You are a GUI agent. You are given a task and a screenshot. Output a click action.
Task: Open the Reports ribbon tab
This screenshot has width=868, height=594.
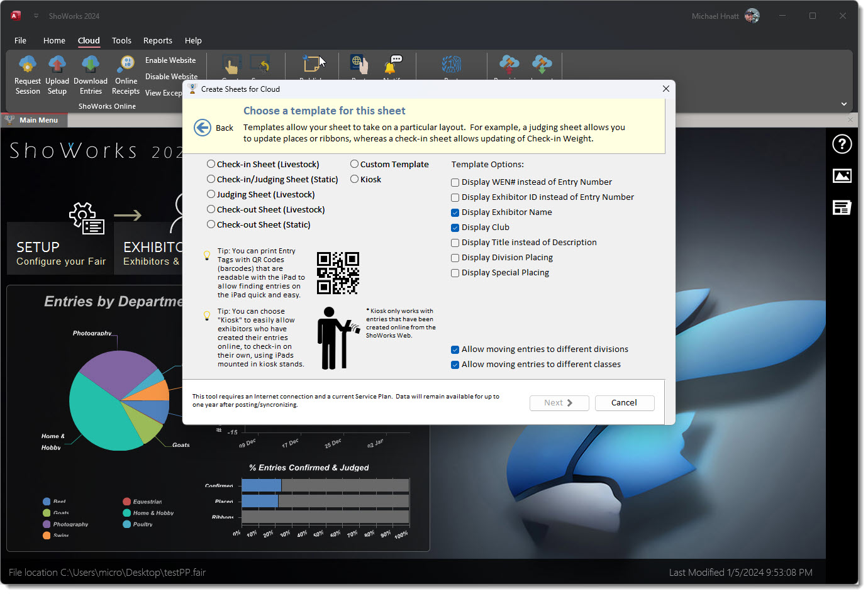point(157,40)
